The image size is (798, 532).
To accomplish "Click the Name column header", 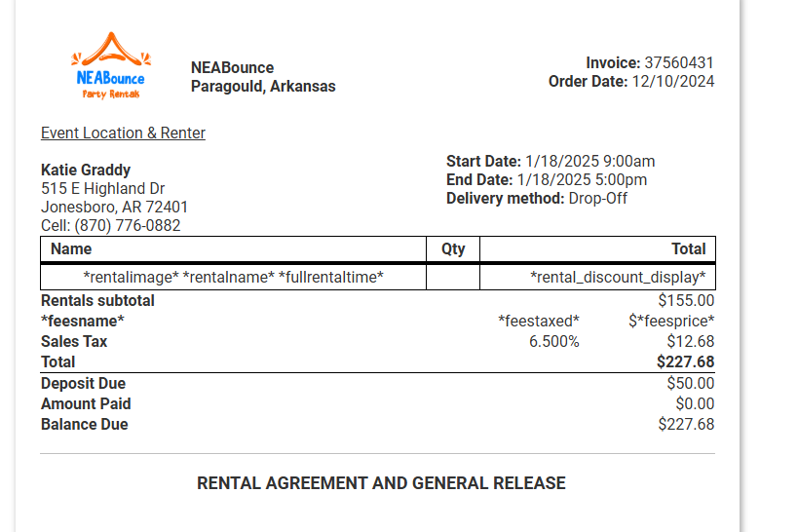I will (71, 249).
